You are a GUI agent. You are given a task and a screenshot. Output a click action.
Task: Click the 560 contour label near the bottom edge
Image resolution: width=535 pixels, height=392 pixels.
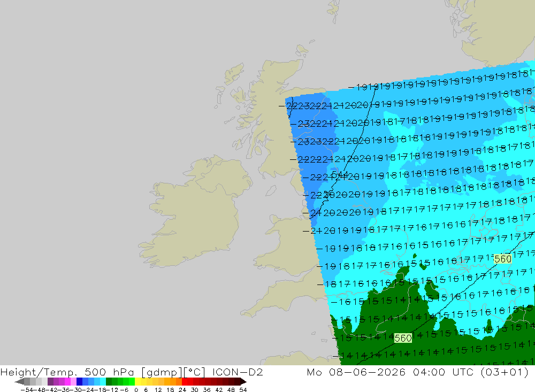(403, 338)
